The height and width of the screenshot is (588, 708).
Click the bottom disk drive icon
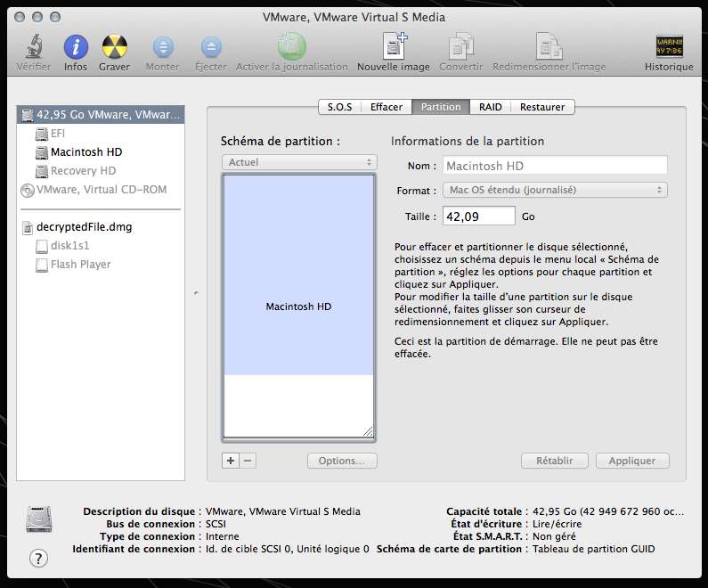click(x=39, y=519)
